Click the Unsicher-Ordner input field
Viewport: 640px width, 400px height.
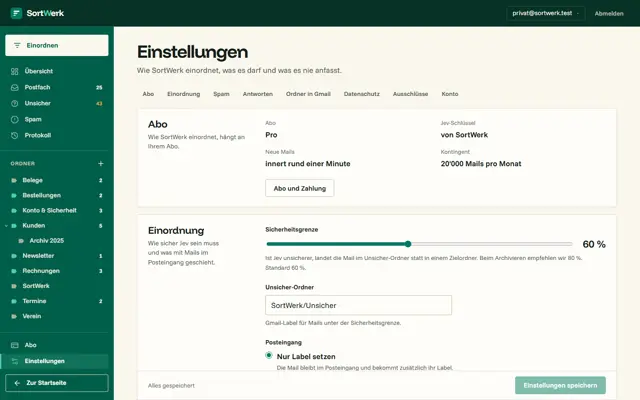tap(358, 305)
